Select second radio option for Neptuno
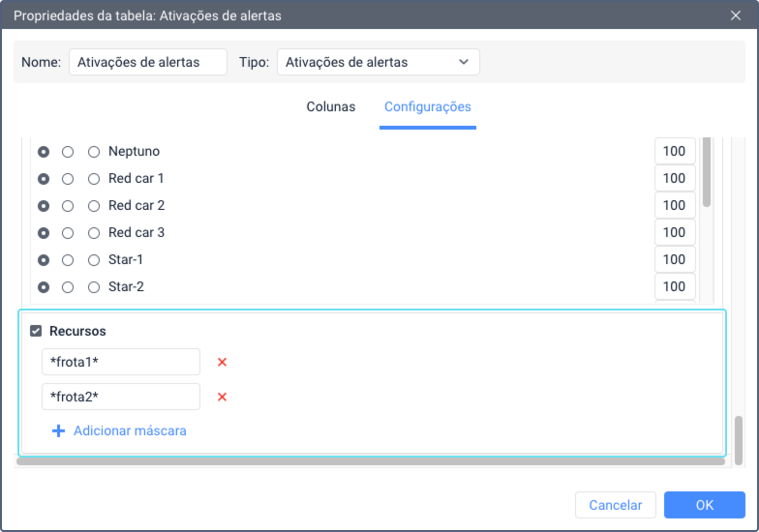 coord(68,152)
